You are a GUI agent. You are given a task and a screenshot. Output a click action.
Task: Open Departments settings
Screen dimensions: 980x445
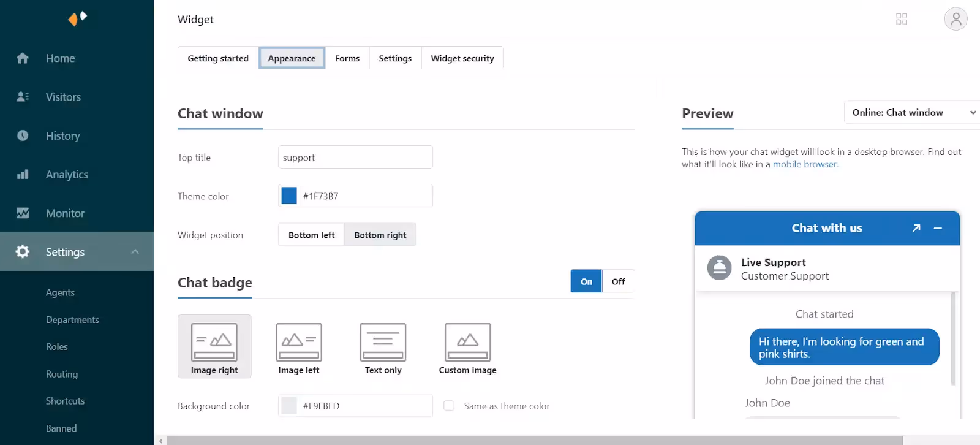click(72, 319)
